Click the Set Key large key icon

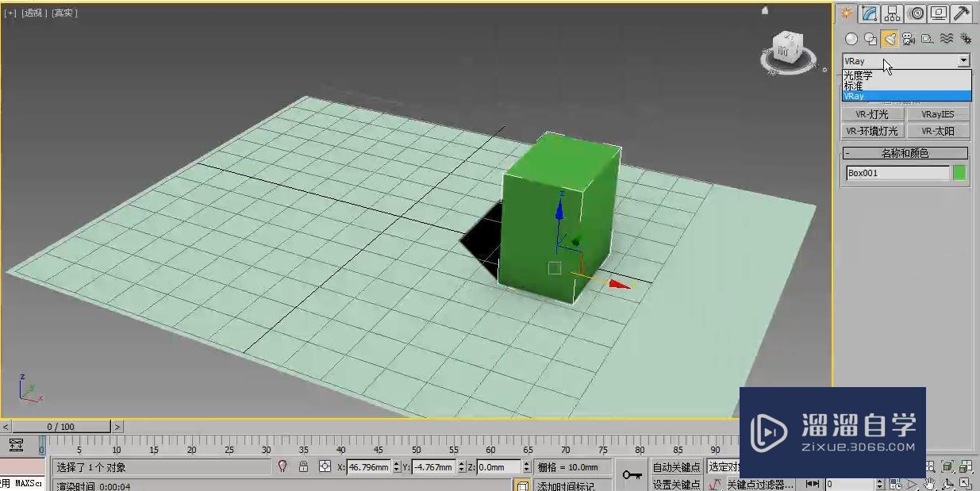tap(632, 474)
